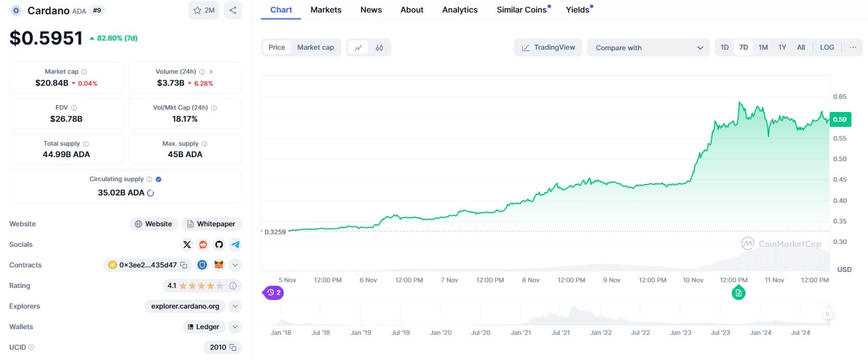The width and height of the screenshot is (868, 360).
Task: Click the green 0.59 current price label
Action: 839,119
